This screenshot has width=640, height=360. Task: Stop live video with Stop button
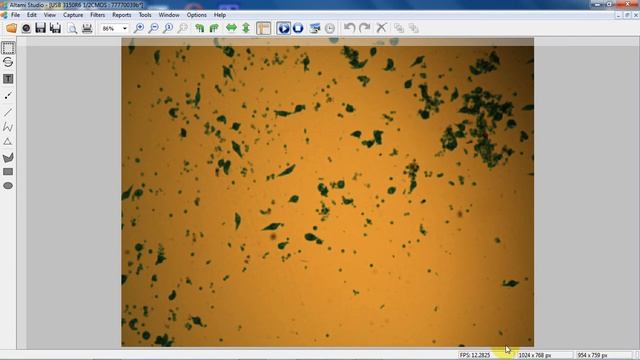pos(298,28)
